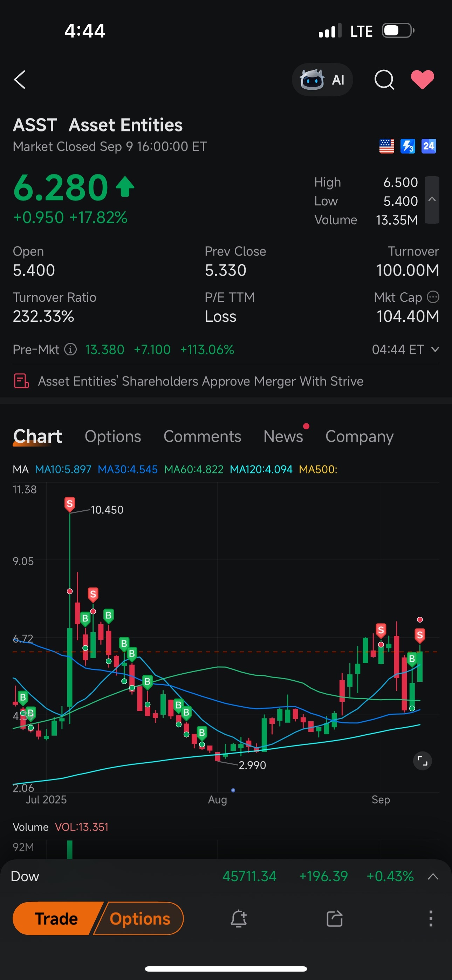Tap the Turnover Ratio value 232.33%
Image resolution: width=452 pixels, height=980 pixels.
[x=43, y=316]
